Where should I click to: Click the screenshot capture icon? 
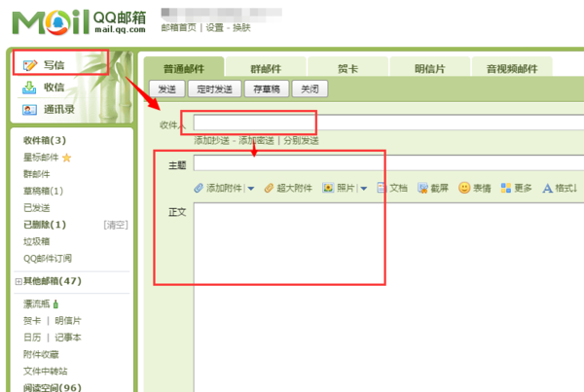pyautogui.click(x=422, y=188)
